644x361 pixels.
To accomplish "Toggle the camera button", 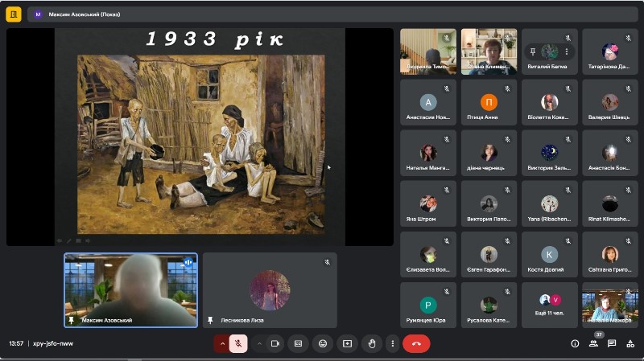I will 275,344.
